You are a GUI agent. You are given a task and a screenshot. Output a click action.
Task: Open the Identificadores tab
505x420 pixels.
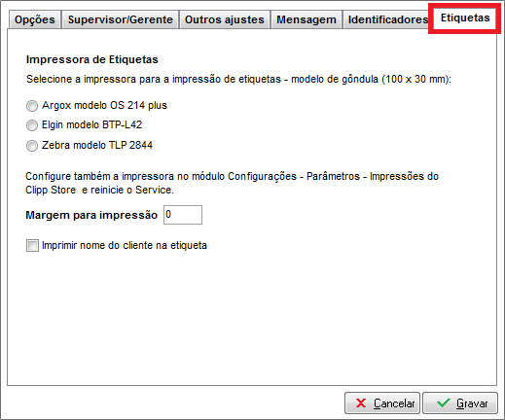pyautogui.click(x=386, y=19)
